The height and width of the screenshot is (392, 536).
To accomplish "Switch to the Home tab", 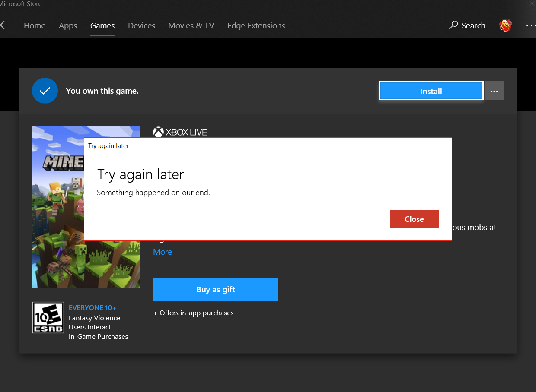I will pyautogui.click(x=35, y=26).
